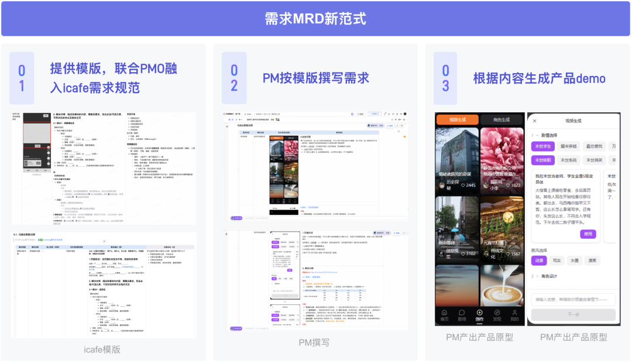Tap the 发现 compass icon in bottom nav
Viewport: 632px width, 364px height.
[x=497, y=313]
